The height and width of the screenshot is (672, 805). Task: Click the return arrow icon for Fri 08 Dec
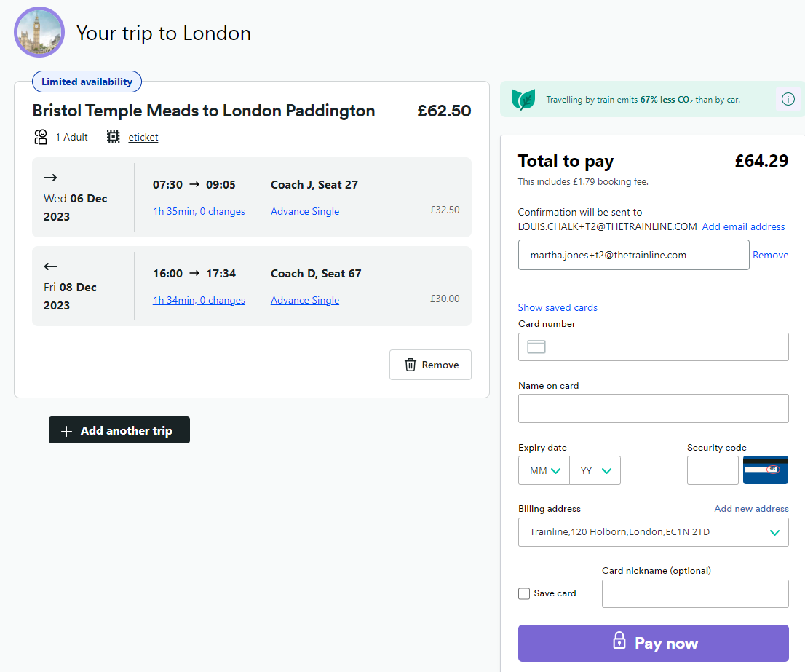coord(50,266)
